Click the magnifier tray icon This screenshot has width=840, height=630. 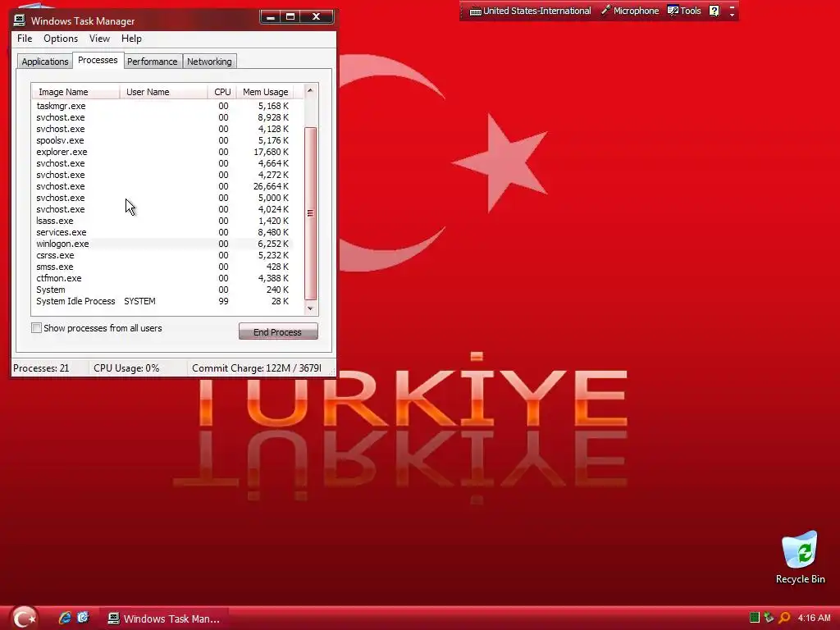coord(784,618)
